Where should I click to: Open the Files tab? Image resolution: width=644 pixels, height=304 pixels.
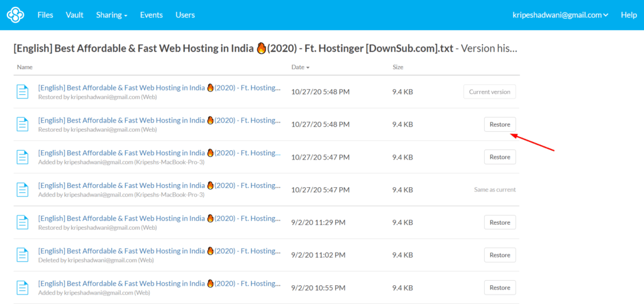[45, 14]
